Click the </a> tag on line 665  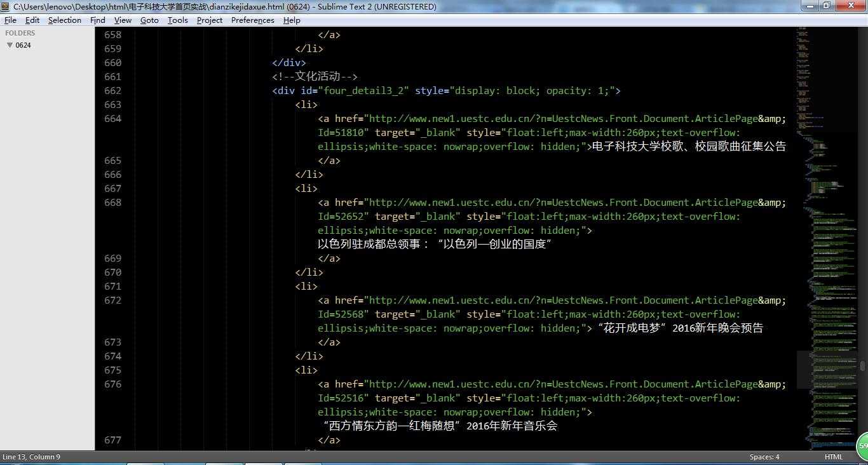point(329,161)
